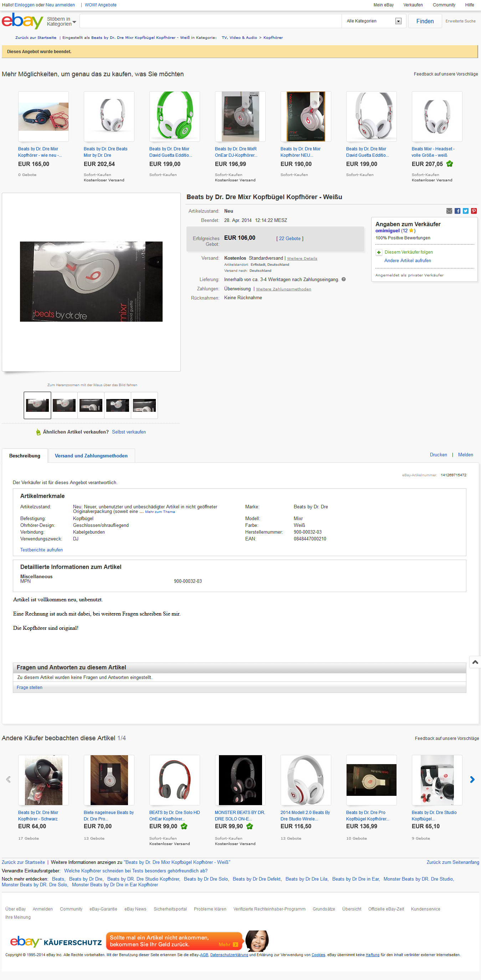Screen dimensions: 481x980
Task: Select fifth product gallery thumbnail
Action: click(144, 405)
